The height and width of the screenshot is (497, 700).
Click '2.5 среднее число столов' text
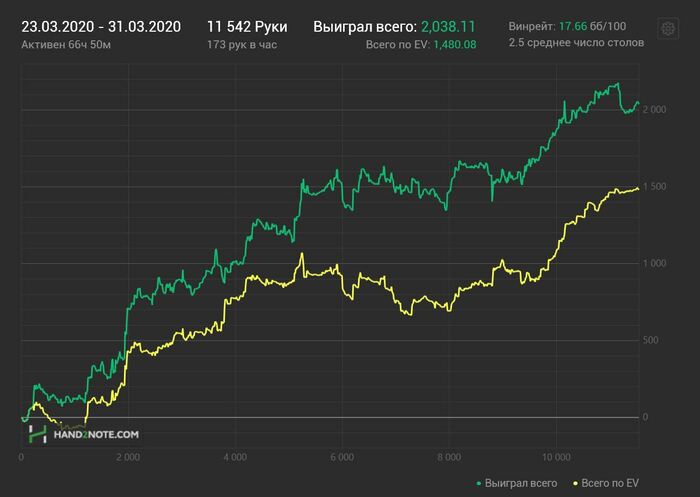coord(576,43)
